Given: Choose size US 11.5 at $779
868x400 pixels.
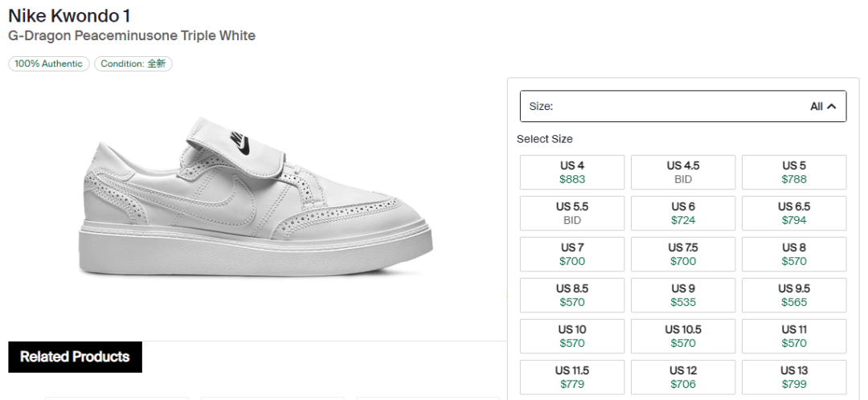Looking at the screenshot, I should point(571,377).
